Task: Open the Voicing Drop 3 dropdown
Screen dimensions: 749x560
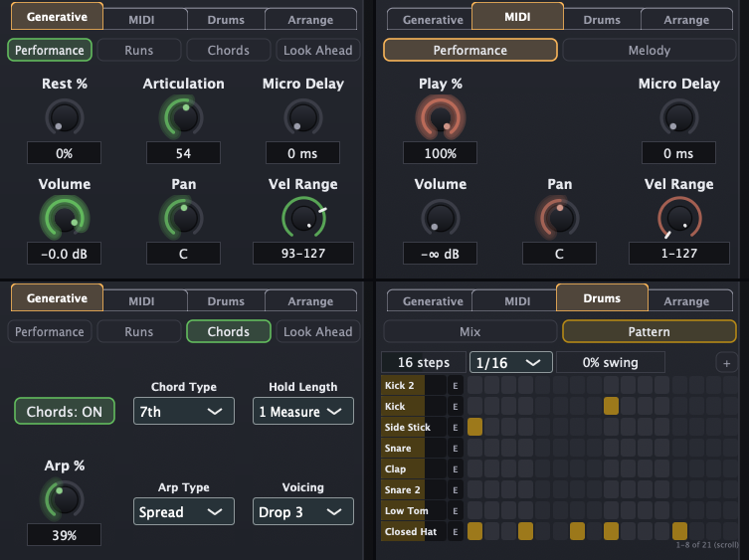Action: point(303,511)
